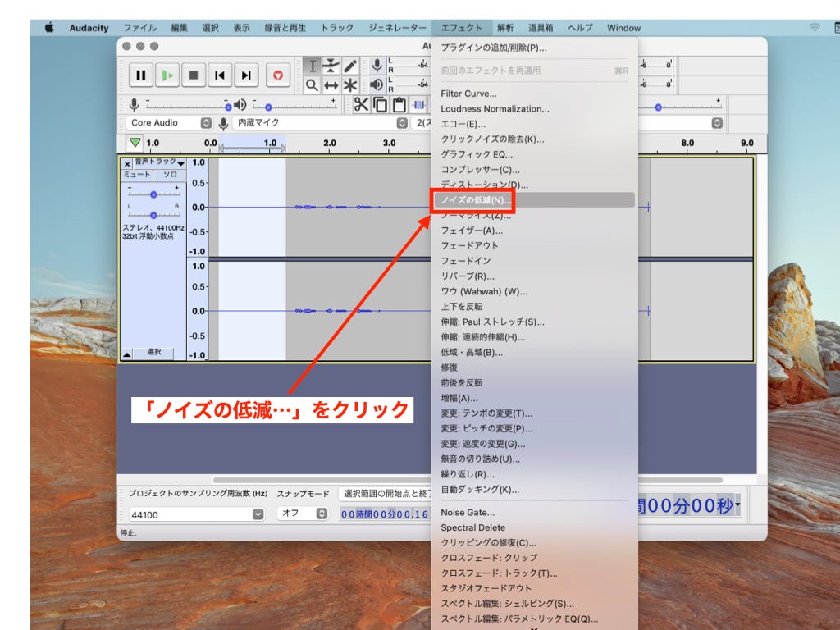
Task: Open the 音声トラック dropdown menu
Action: point(159,162)
